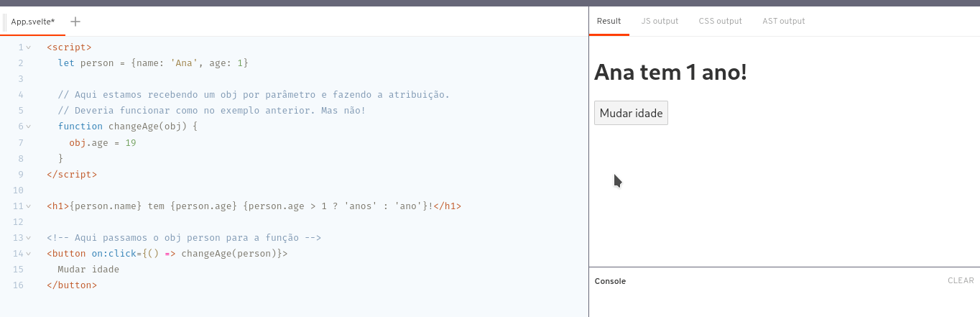This screenshot has width=980, height=317.
Task: Click the 'obj.age = 19' code line
Action: pos(103,142)
